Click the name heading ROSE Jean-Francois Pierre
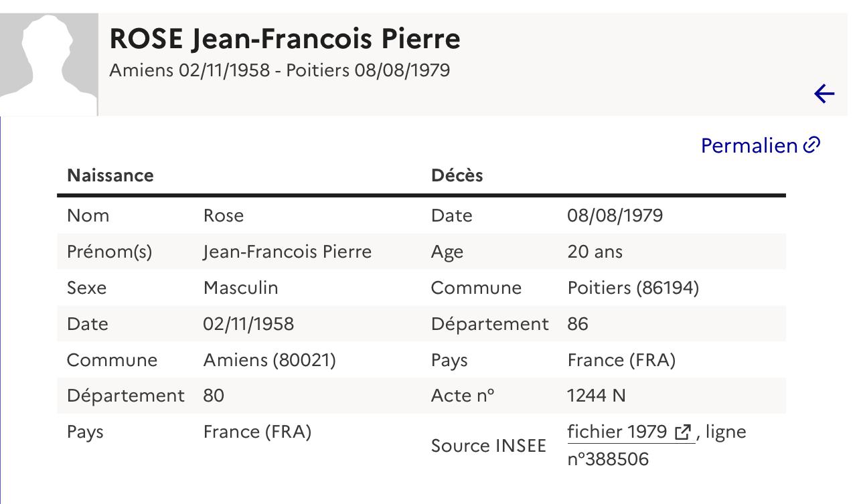Screen dimensions: 857x504 (x=285, y=39)
